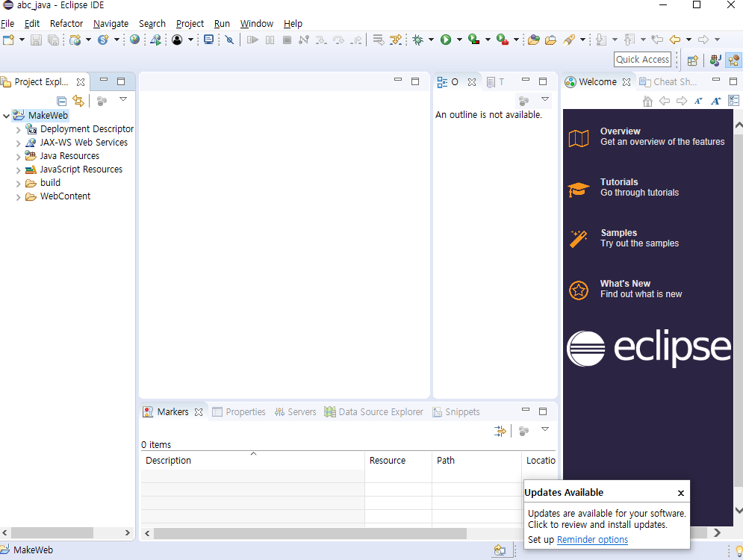743x560 pixels.
Task: Click the Save disk icon
Action: point(36,40)
